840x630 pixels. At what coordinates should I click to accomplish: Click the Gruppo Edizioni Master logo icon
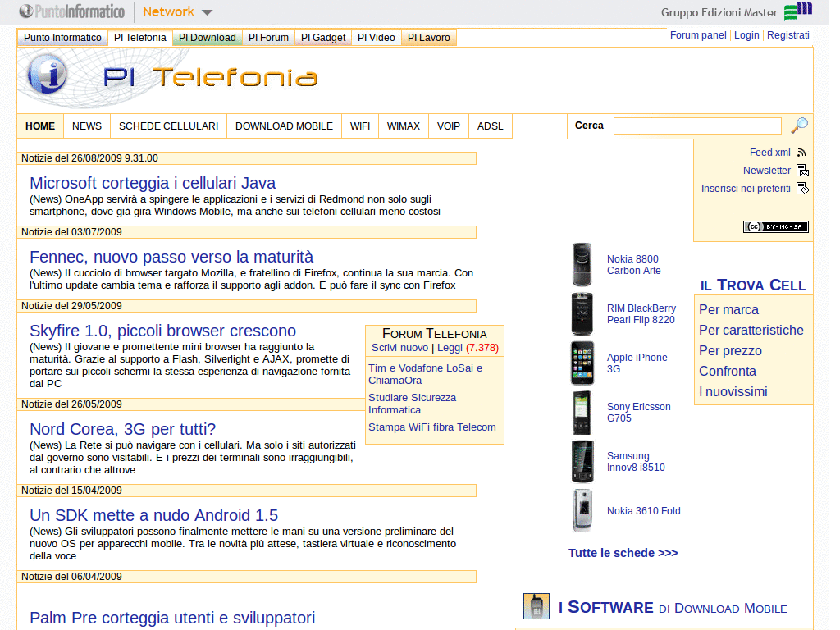[x=797, y=11]
